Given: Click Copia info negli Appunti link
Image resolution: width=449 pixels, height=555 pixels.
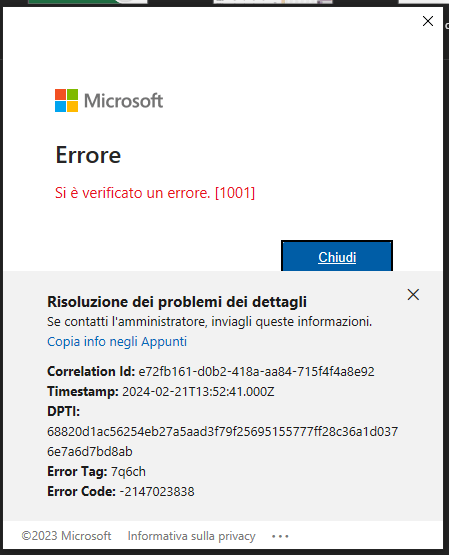Looking at the screenshot, I should pyautogui.click(x=117, y=342).
